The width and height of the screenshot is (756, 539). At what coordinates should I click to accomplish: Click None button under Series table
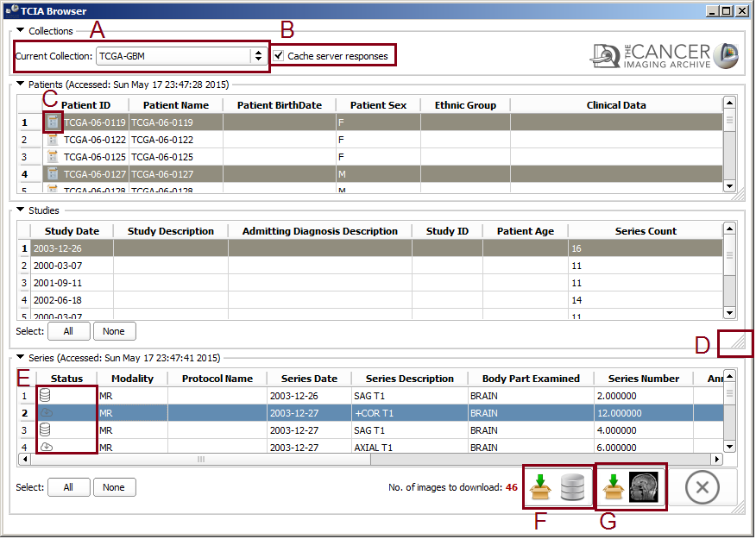[114, 487]
